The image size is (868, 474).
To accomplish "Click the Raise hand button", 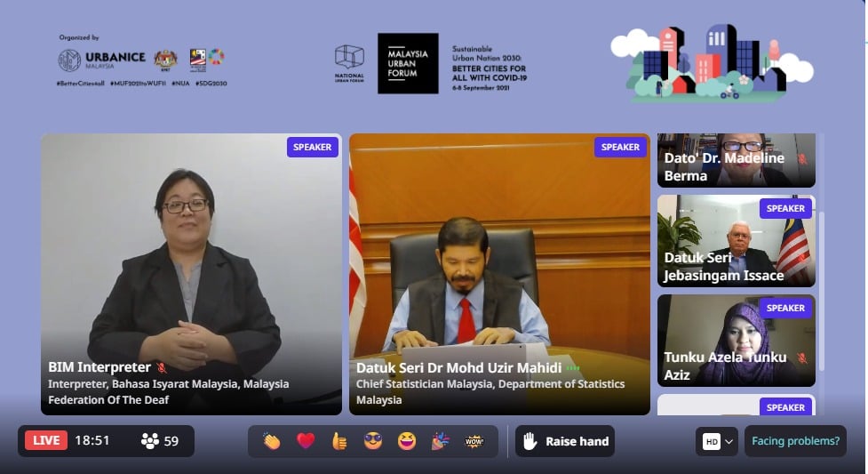I will (565, 441).
